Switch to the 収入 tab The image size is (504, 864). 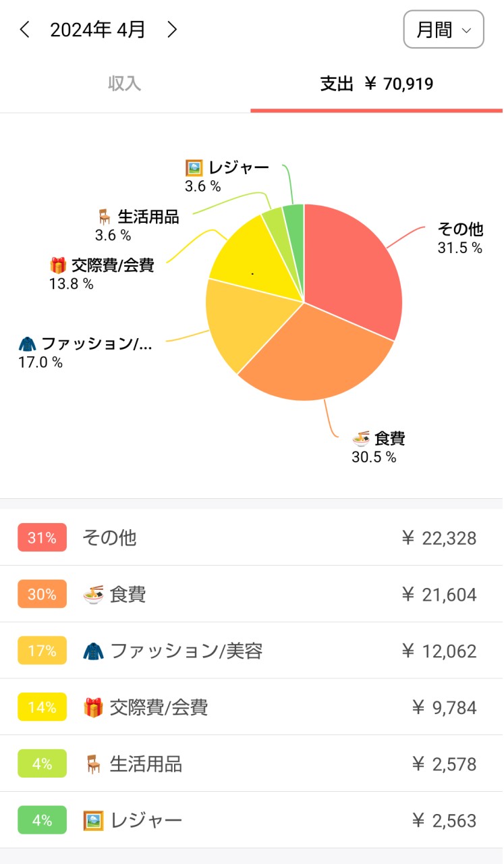(125, 84)
